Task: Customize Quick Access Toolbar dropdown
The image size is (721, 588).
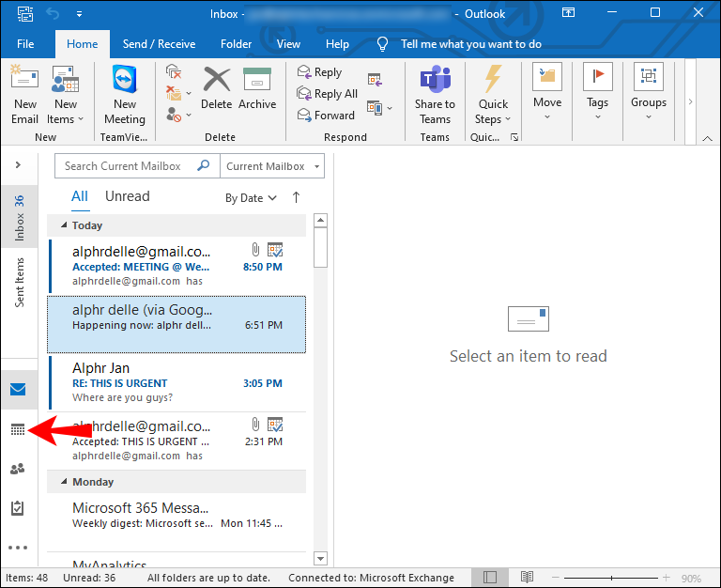Action: 79,14
